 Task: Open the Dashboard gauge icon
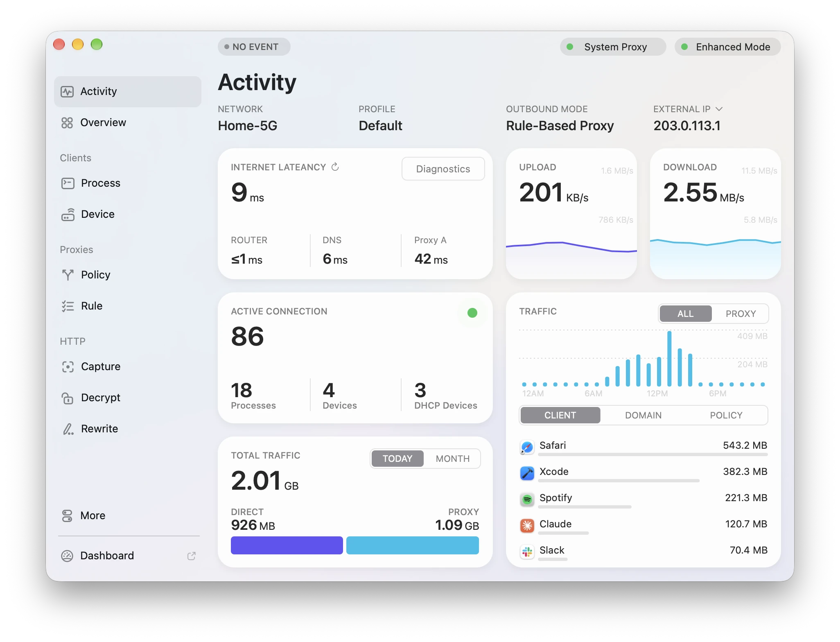pos(67,556)
